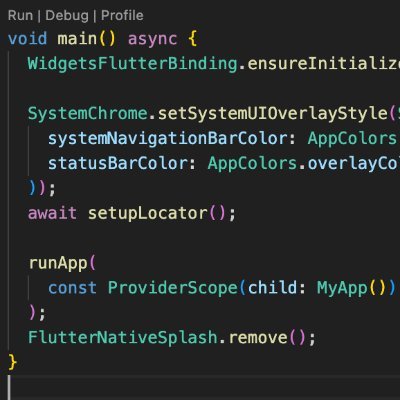The width and height of the screenshot is (400, 400).
Task: Click the 'remove' method call
Action: click(258, 338)
